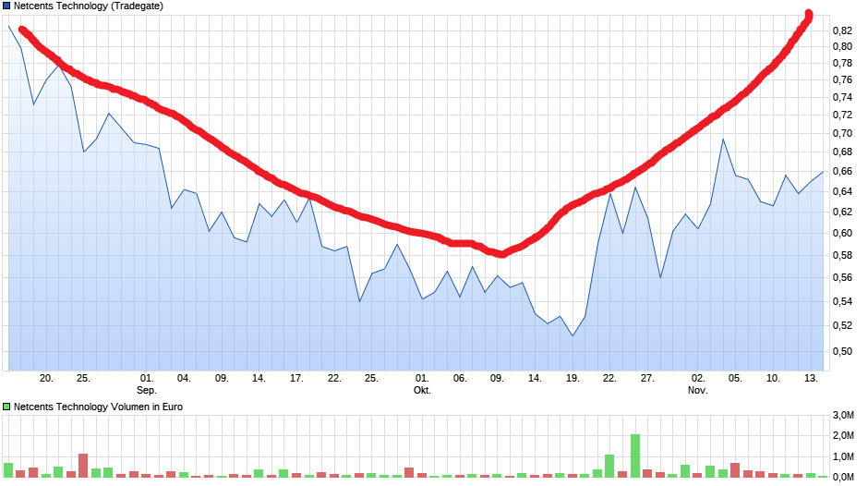This screenshot has height=486, width=868.
Task: Click the tall red volume bar at August 25
Action: (x=84, y=466)
